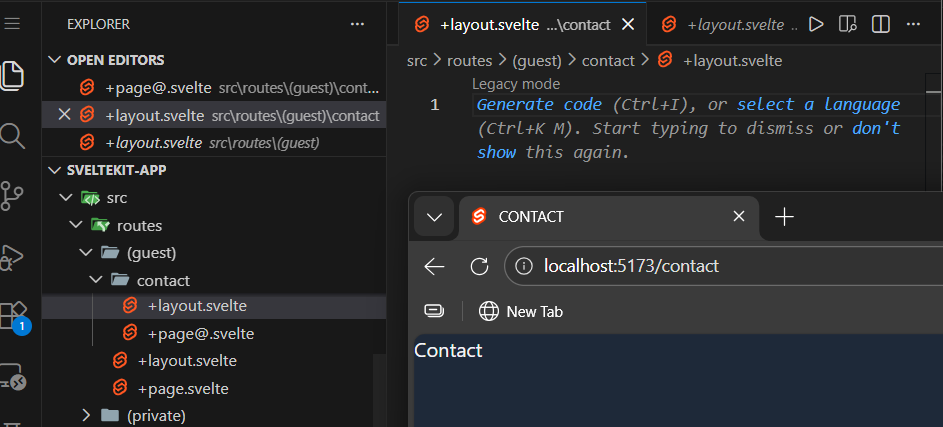Click the Contact heading in the page

pyautogui.click(x=448, y=350)
